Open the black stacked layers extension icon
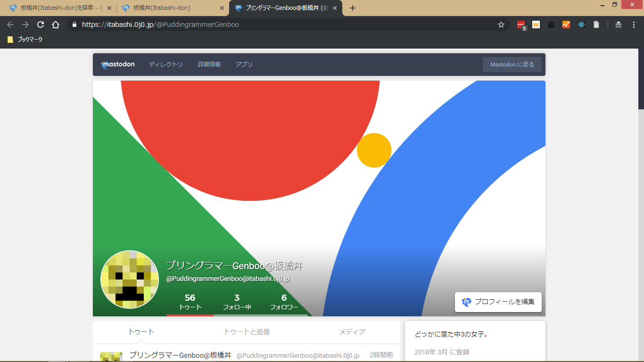Screen dimensions: 644x362 click(551, 25)
